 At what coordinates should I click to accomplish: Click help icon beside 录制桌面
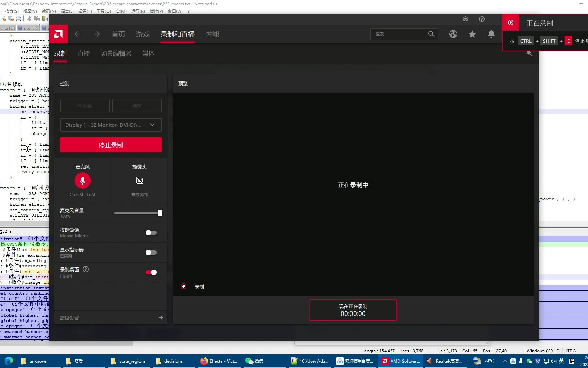click(x=86, y=269)
